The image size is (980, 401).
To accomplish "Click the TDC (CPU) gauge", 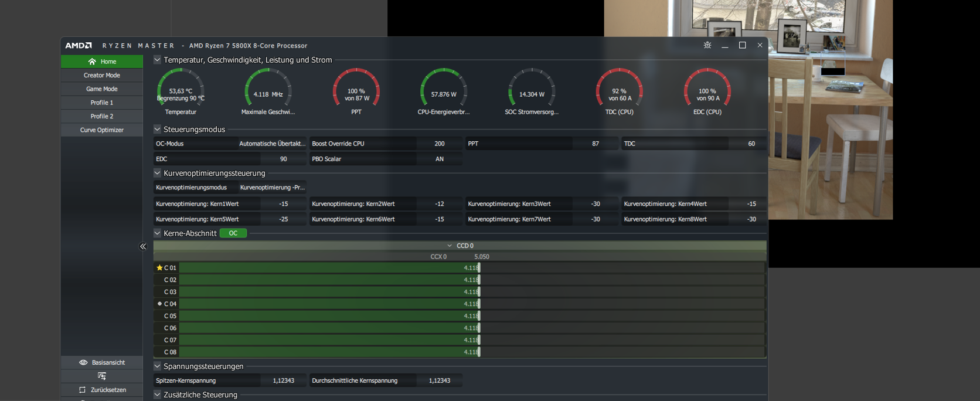I will 620,91.
